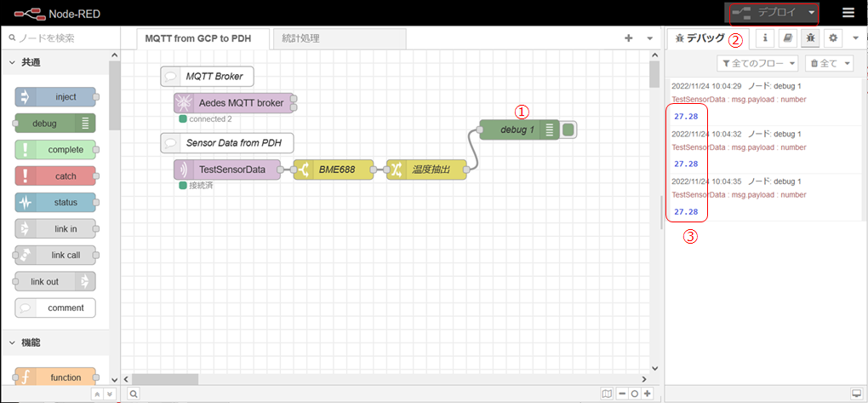This screenshot has height=403, width=868.
Task: Toggle the debug 1 node output button
Action: coord(568,130)
